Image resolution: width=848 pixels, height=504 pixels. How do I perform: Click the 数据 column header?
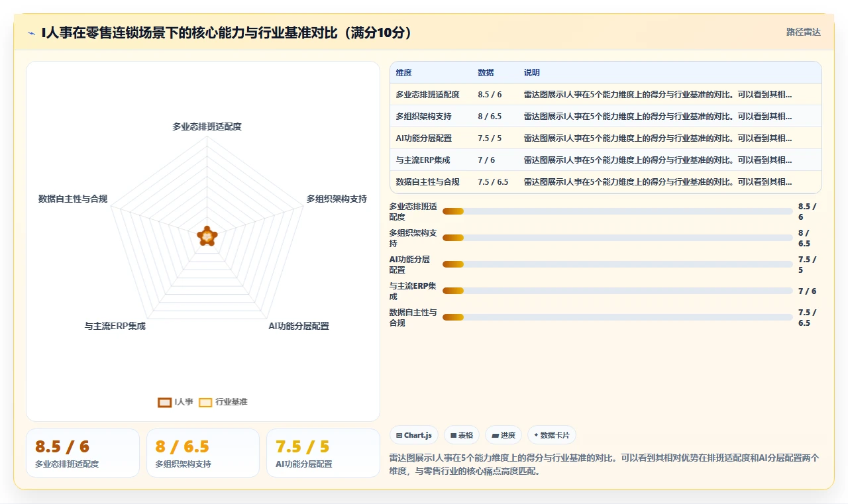[486, 73]
